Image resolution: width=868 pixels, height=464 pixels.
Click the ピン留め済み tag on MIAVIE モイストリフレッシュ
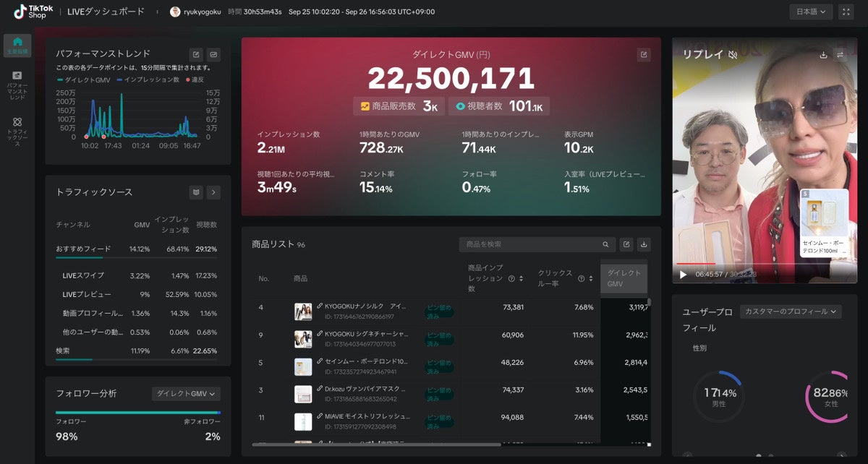439,421
